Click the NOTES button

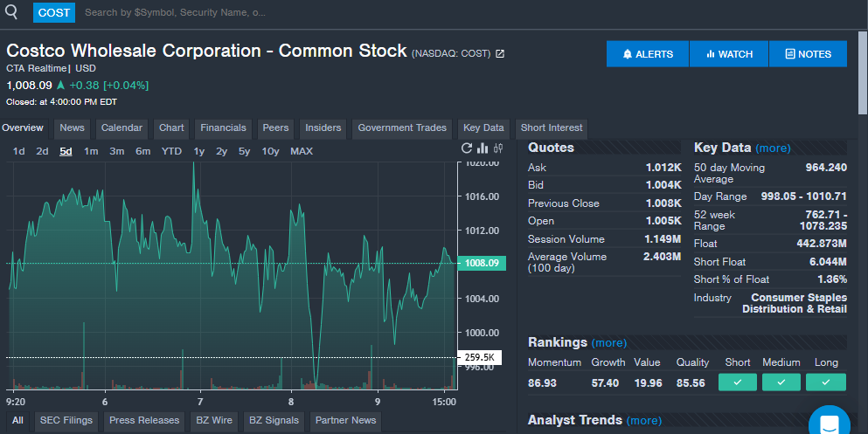(809, 53)
